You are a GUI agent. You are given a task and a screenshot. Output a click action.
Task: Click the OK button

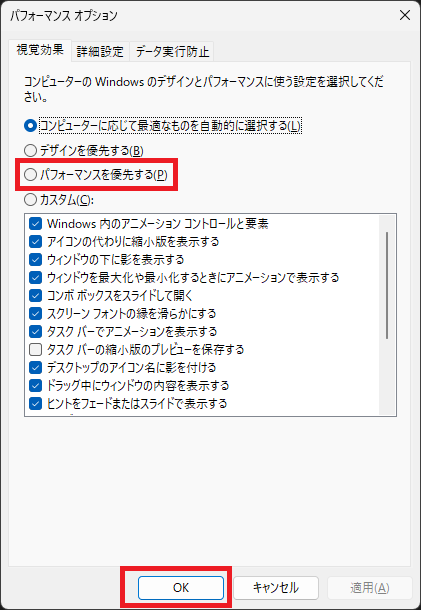181,587
